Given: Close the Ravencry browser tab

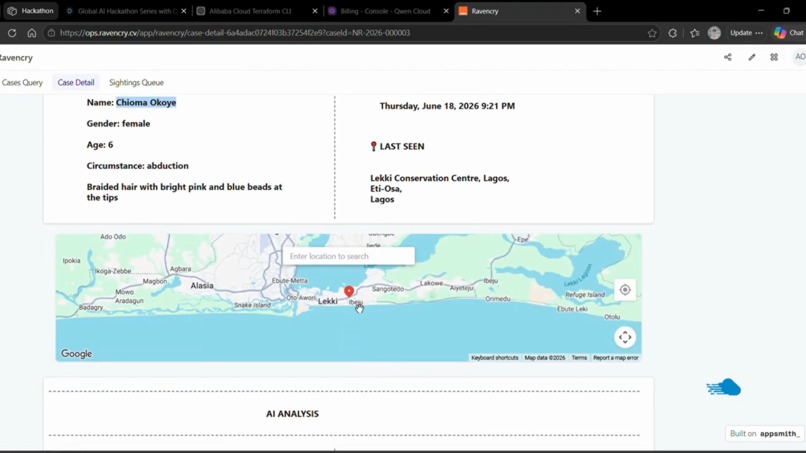Looking at the screenshot, I should 577,11.
